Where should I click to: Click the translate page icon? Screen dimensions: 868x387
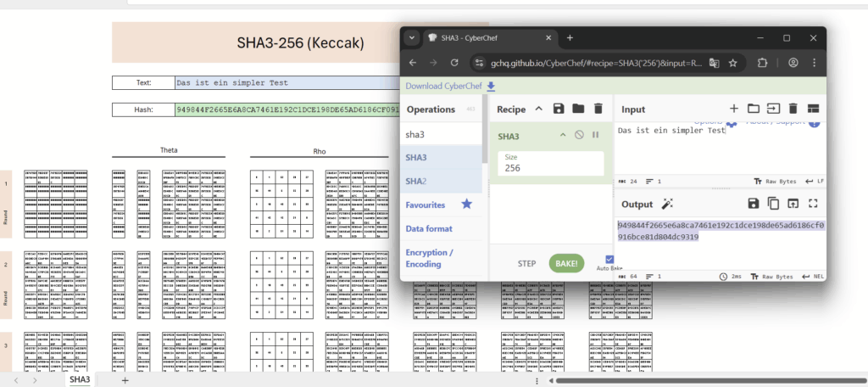click(715, 63)
